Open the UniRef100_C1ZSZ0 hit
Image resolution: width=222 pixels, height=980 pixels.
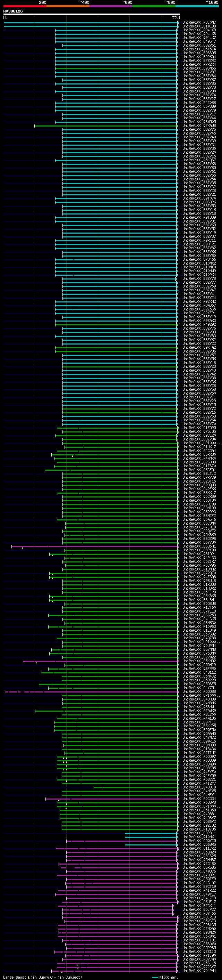199,466
